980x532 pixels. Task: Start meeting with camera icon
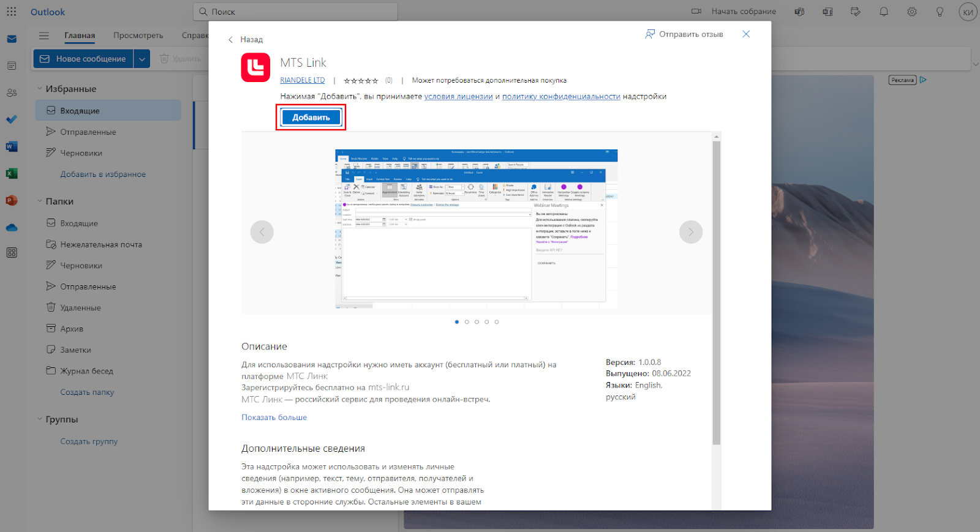pyautogui.click(x=696, y=12)
